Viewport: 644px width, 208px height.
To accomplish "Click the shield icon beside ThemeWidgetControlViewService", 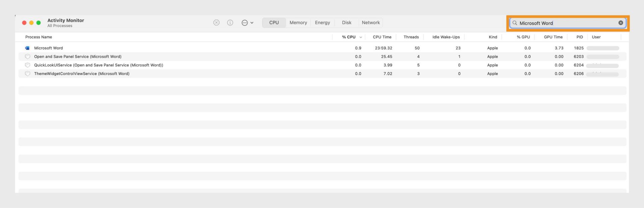I will click(x=28, y=74).
